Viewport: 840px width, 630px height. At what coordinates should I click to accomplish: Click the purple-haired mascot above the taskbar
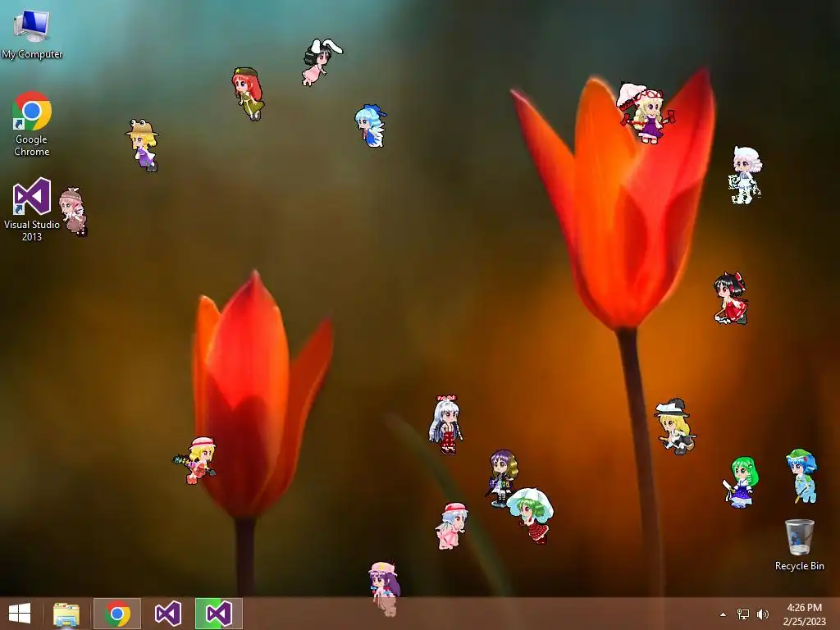(384, 588)
